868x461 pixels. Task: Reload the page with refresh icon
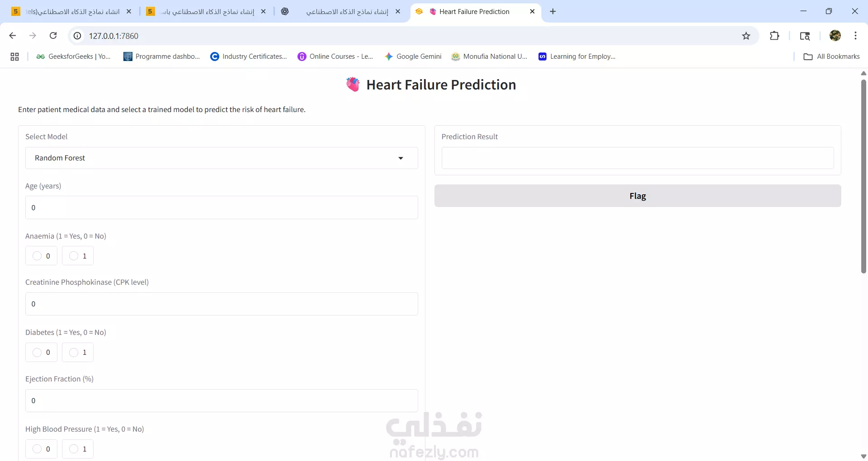(x=53, y=36)
